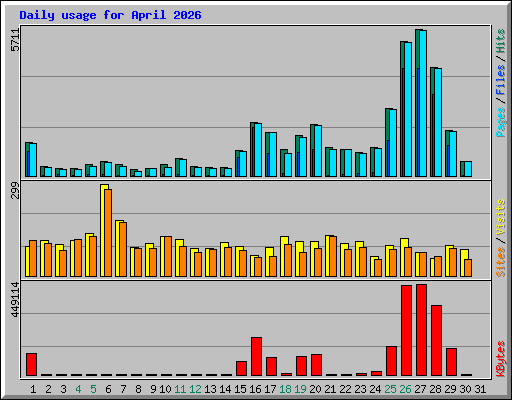The width and height of the screenshot is (512, 400).
Task: Click the red KBytes bar for day 29
Action: point(451,362)
